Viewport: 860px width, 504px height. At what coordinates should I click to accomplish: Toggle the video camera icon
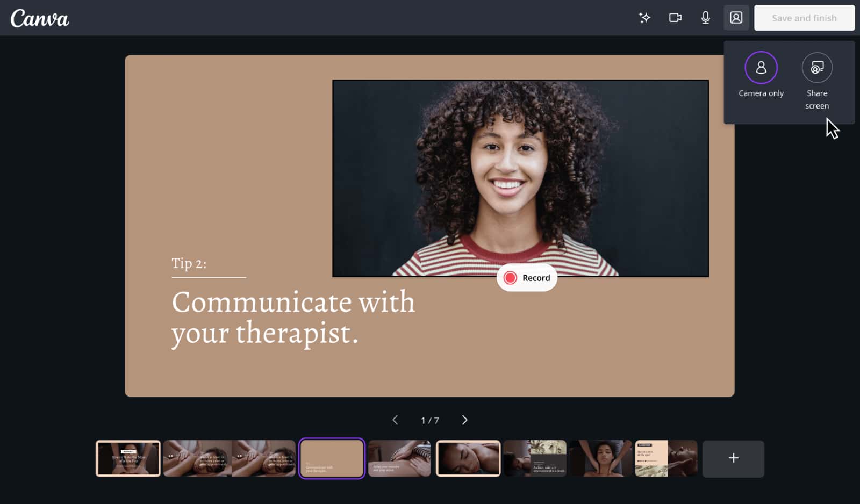[x=675, y=18]
